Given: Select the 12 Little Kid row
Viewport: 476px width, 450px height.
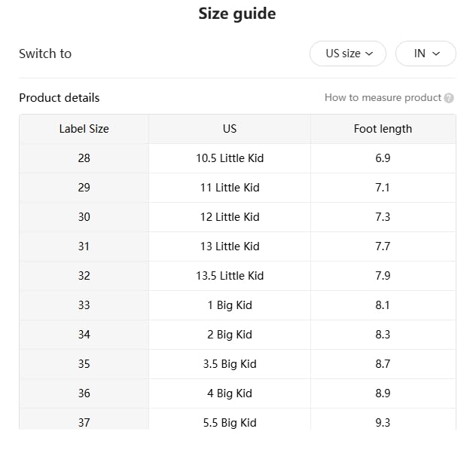Looking at the screenshot, I should tap(230, 217).
